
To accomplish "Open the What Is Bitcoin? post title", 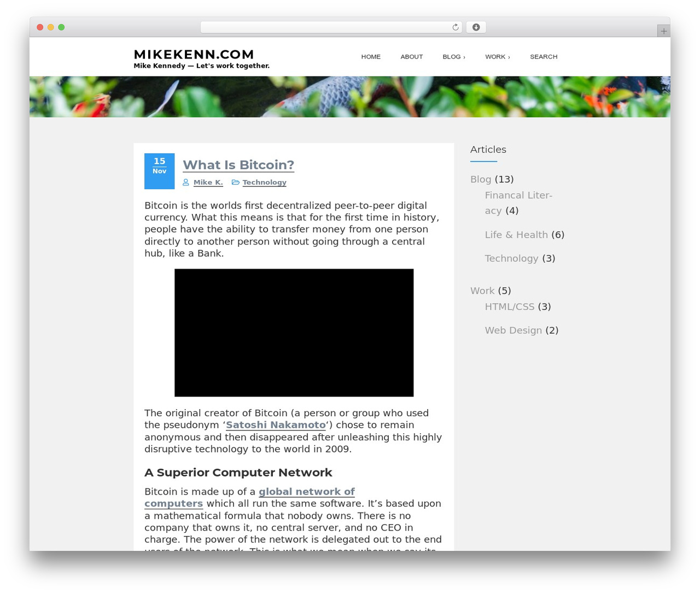I will pos(238,165).
